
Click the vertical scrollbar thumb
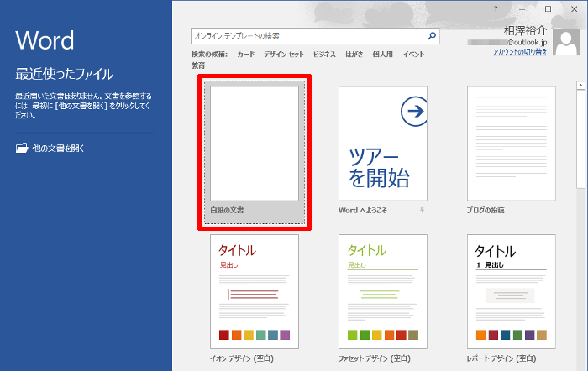coord(580,138)
